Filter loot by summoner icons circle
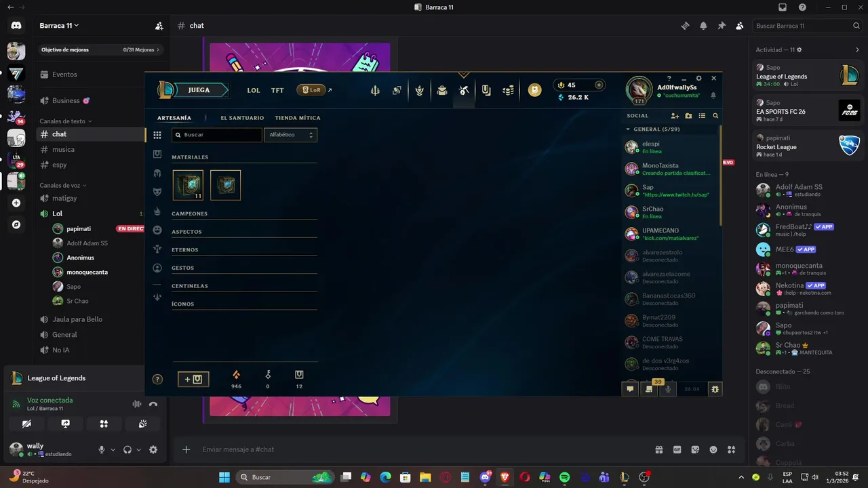The width and height of the screenshot is (868, 488). click(x=157, y=268)
